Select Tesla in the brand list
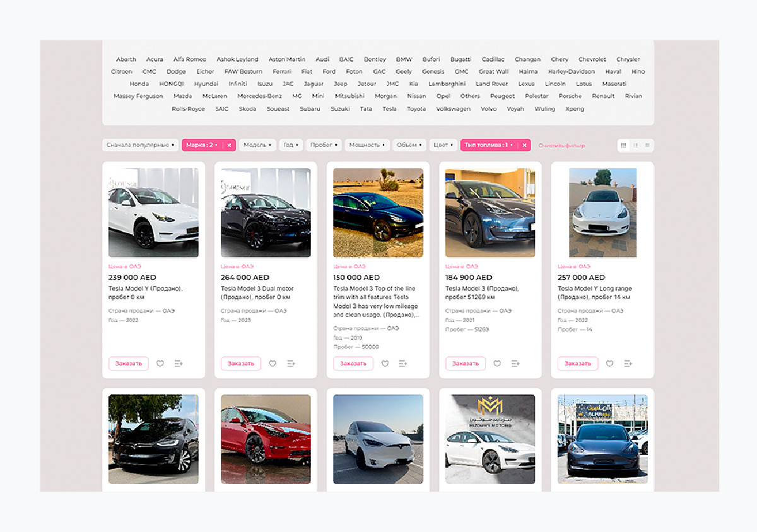Screen dimensions: 757x532 click(389, 109)
